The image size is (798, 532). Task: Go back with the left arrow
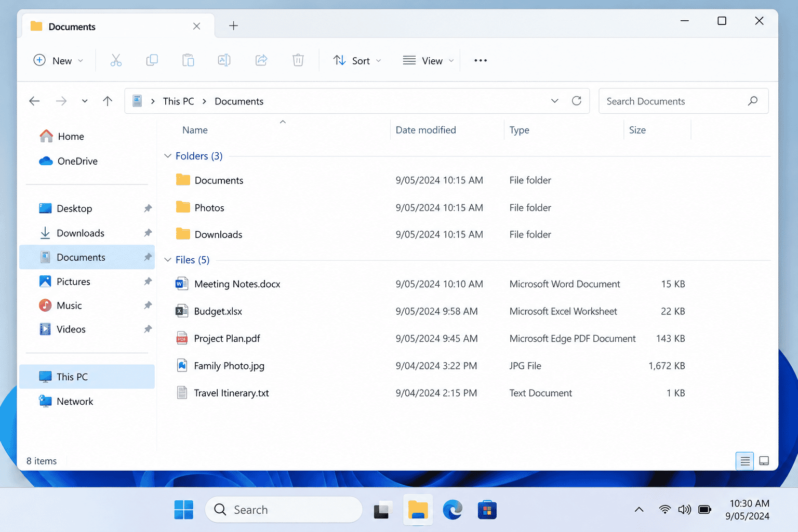click(34, 101)
